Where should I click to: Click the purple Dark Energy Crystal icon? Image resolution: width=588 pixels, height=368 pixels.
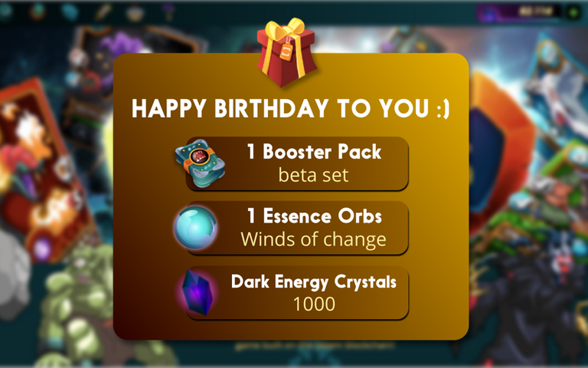197,293
